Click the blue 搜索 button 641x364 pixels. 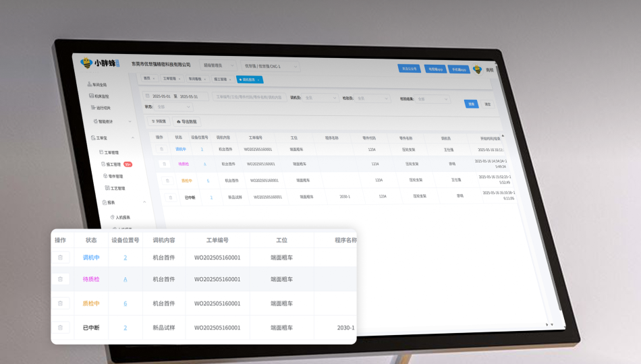point(471,103)
